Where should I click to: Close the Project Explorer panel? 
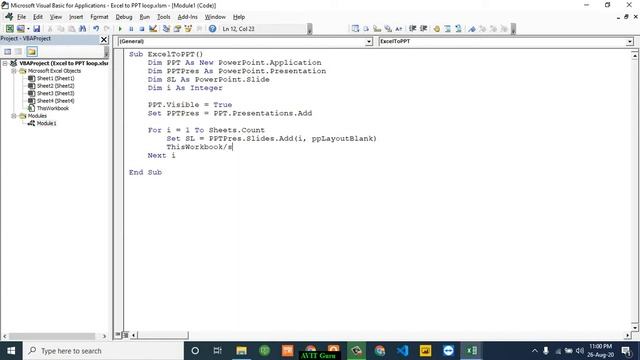[104, 39]
